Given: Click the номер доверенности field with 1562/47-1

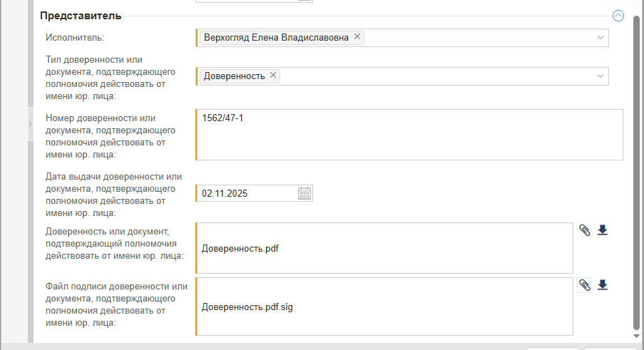Looking at the screenshot, I should pos(409,135).
